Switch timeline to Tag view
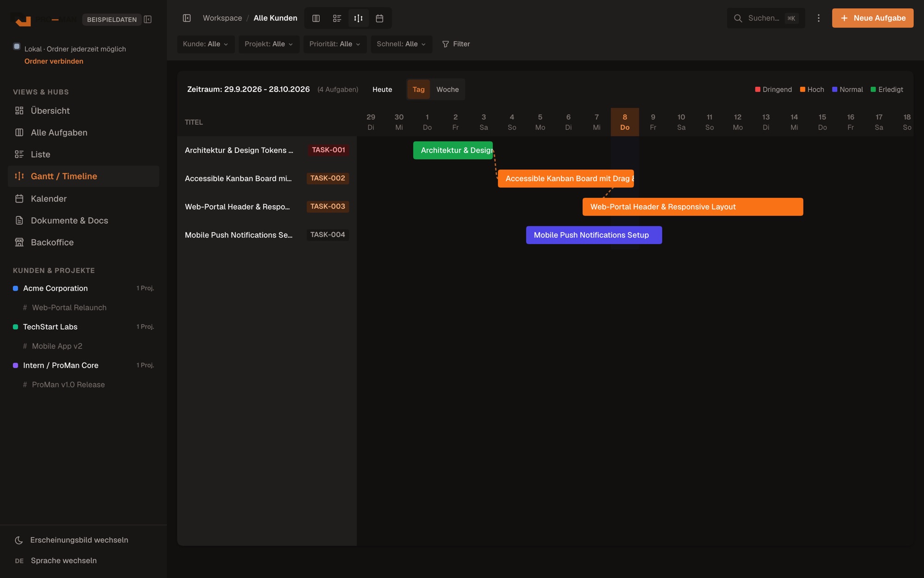Viewport: 924px width, 578px height. point(419,90)
